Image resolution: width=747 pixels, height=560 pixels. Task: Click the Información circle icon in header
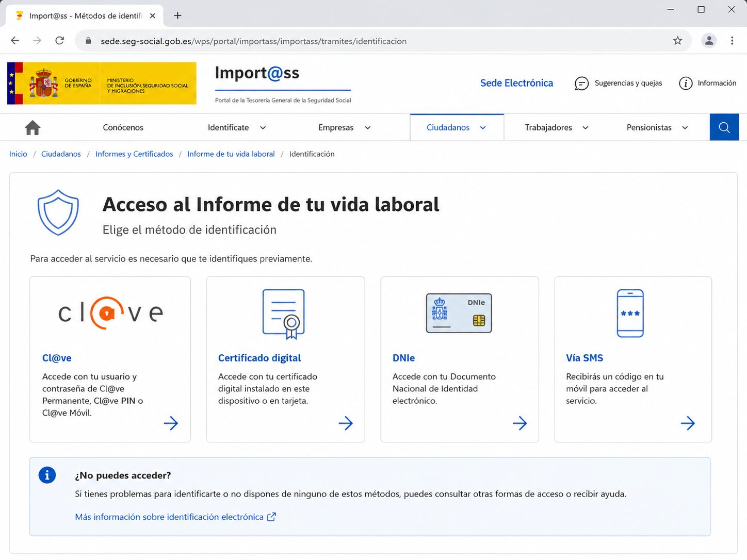point(686,84)
